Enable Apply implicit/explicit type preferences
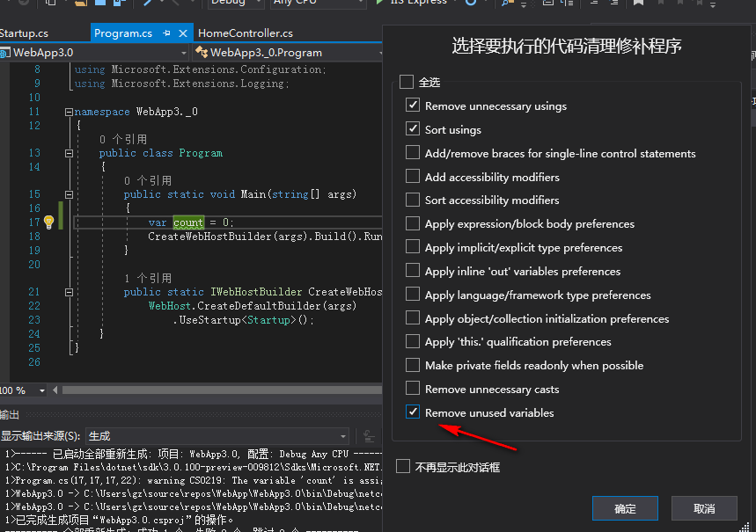 (413, 247)
